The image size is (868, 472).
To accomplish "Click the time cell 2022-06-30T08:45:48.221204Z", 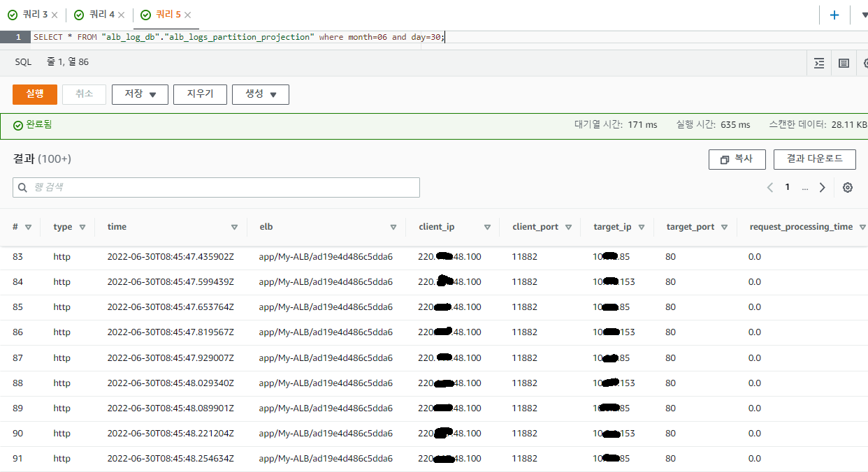I will (x=171, y=434).
